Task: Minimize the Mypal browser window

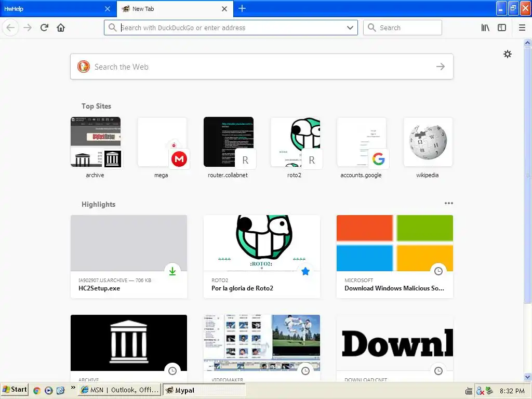Action: coord(501,8)
